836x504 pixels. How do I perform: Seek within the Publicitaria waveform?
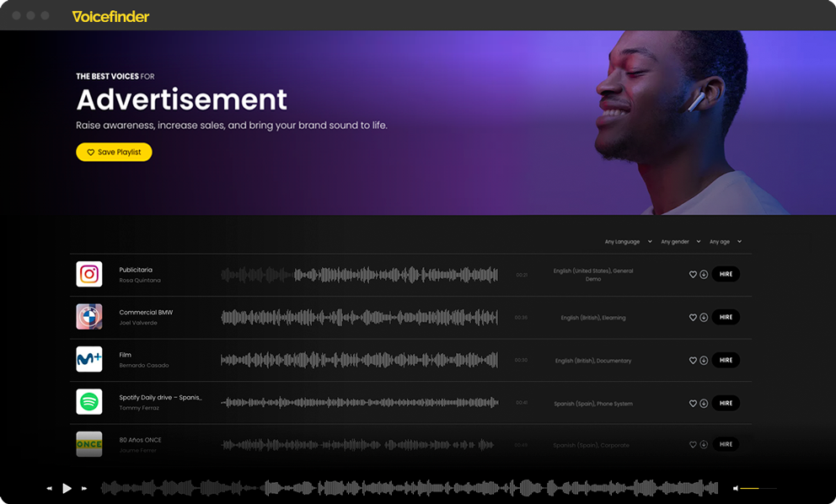(359, 275)
